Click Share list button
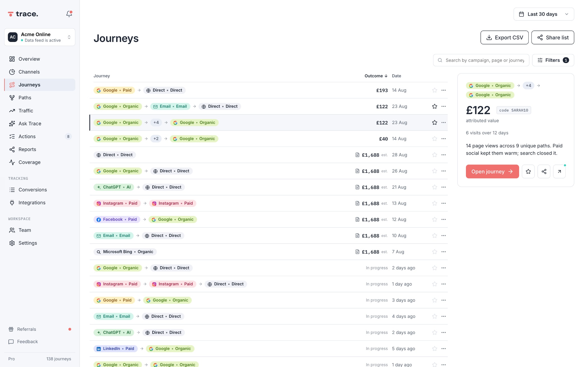This screenshot has height=367, width=588. pyautogui.click(x=553, y=37)
